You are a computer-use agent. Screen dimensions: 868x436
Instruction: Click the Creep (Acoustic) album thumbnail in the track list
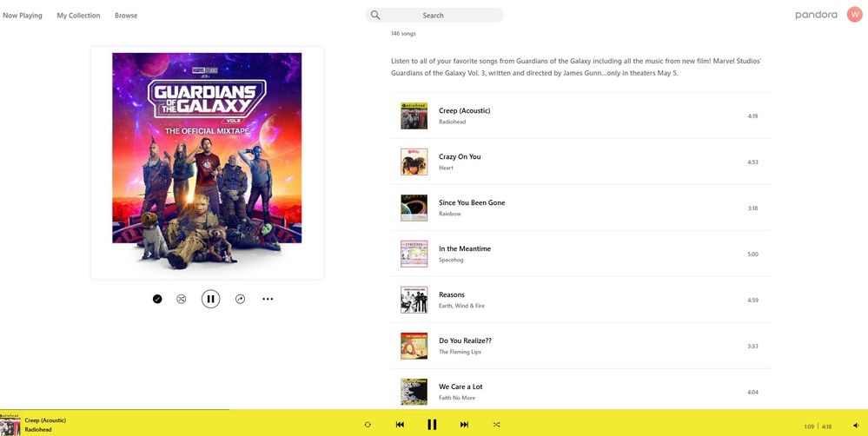(x=414, y=116)
